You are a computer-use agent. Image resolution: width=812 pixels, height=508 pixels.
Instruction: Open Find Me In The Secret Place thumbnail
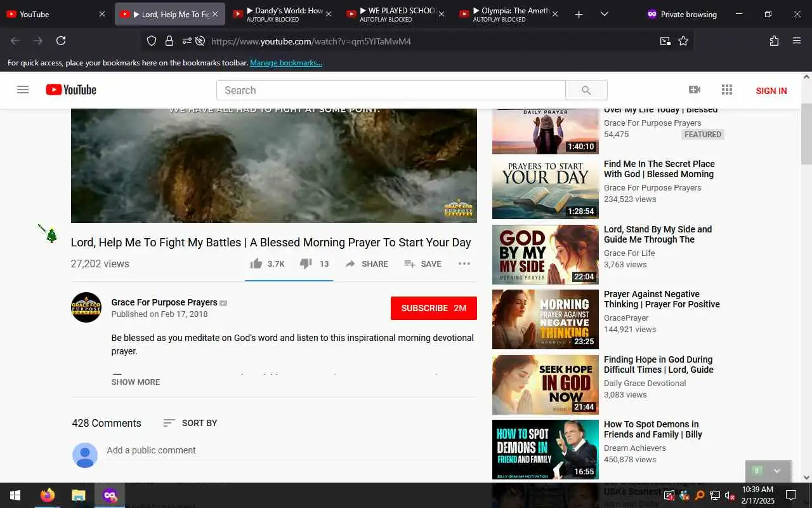point(546,189)
